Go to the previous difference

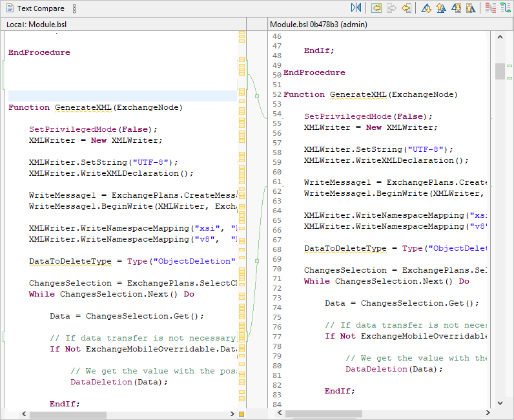[x=441, y=8]
